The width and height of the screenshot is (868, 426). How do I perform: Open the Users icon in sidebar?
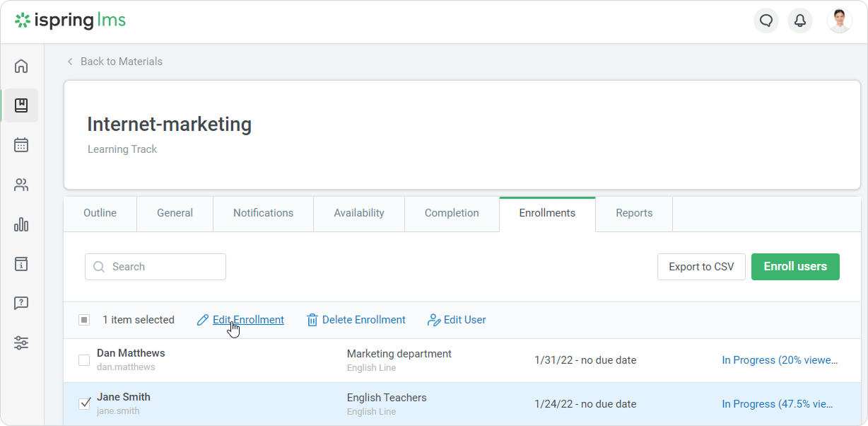(21, 185)
